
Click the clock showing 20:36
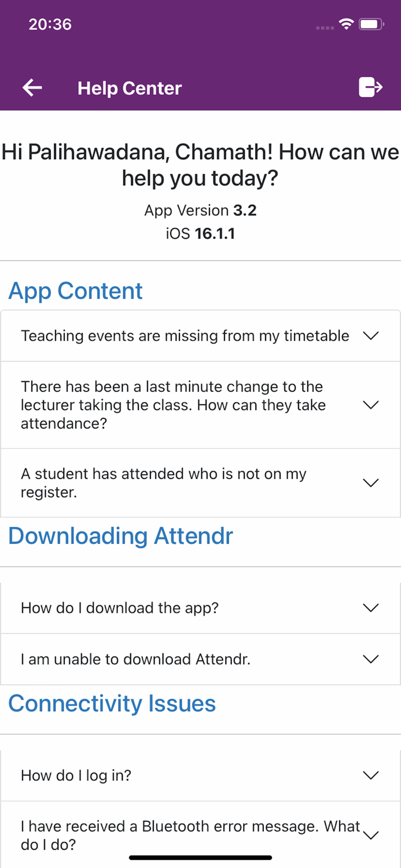coord(50,24)
